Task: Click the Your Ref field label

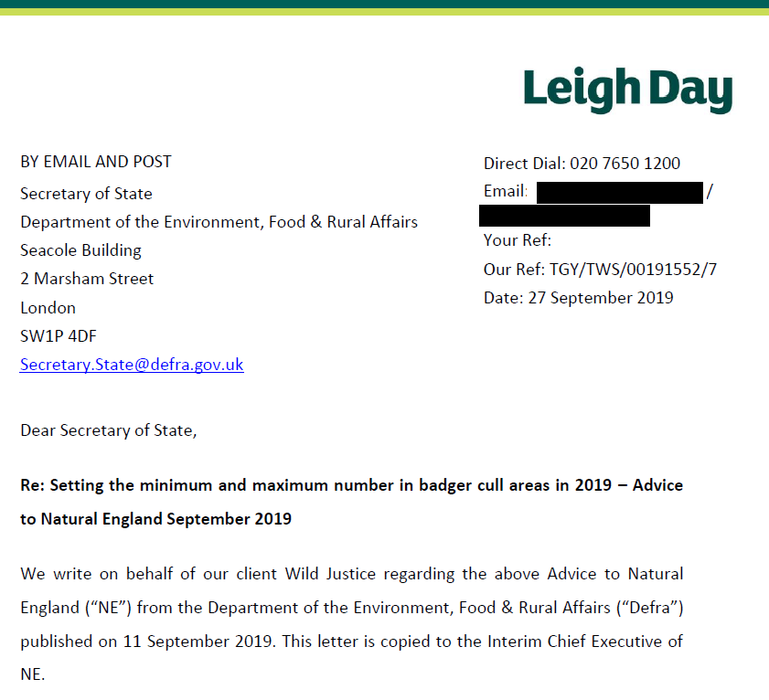Action: (x=518, y=241)
